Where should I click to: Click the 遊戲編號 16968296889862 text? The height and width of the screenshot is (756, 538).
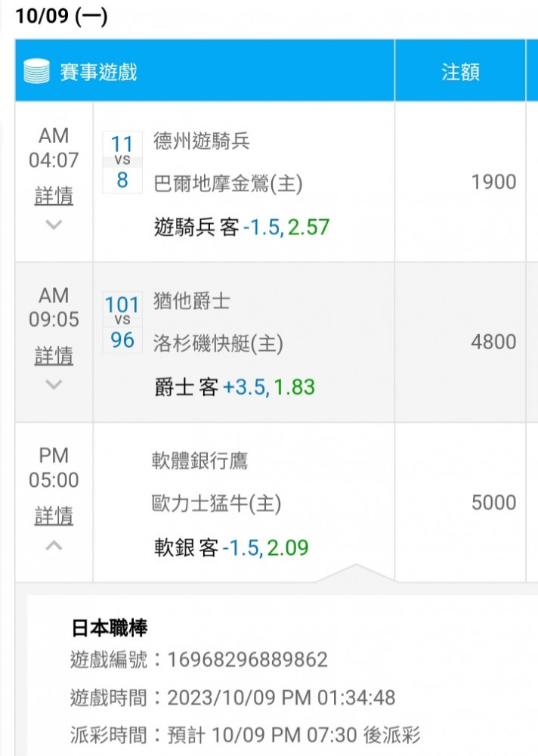199,659
